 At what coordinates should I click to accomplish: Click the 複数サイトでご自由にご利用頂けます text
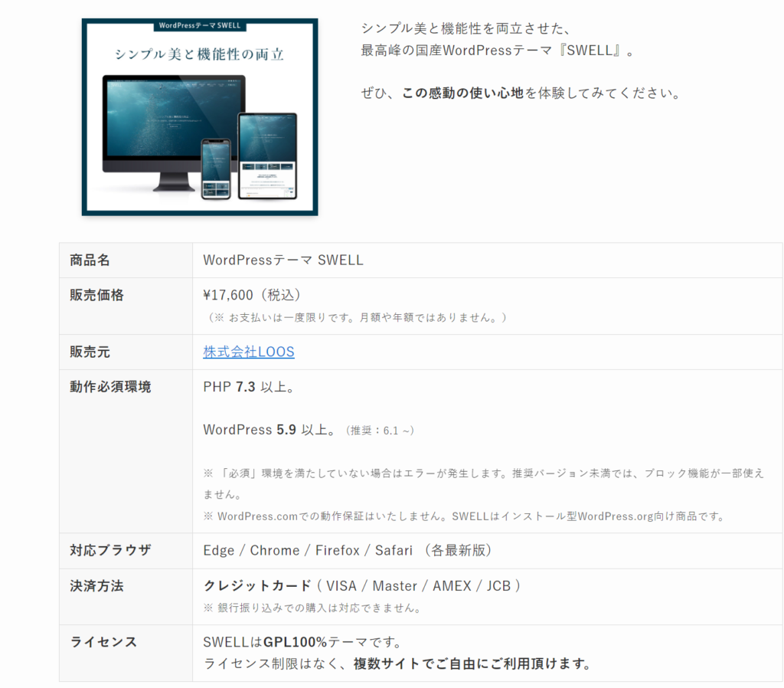[472, 664]
